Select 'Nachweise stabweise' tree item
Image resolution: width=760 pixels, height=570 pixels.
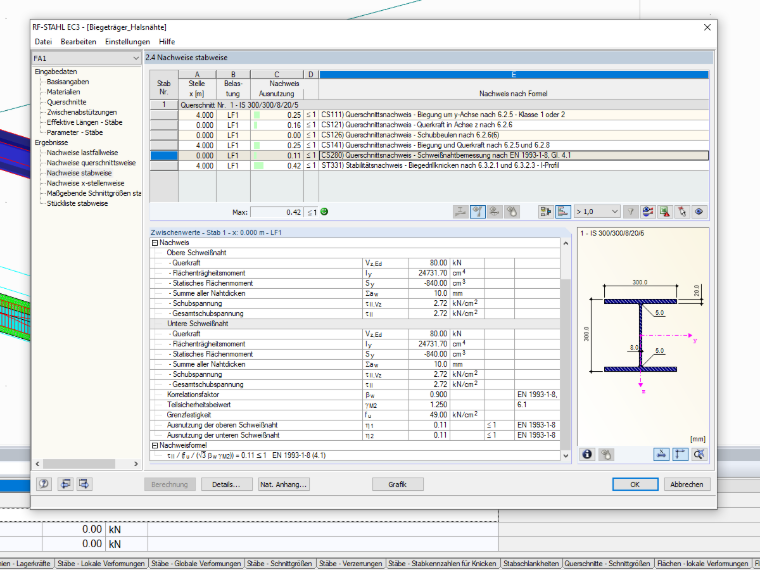pos(79,173)
